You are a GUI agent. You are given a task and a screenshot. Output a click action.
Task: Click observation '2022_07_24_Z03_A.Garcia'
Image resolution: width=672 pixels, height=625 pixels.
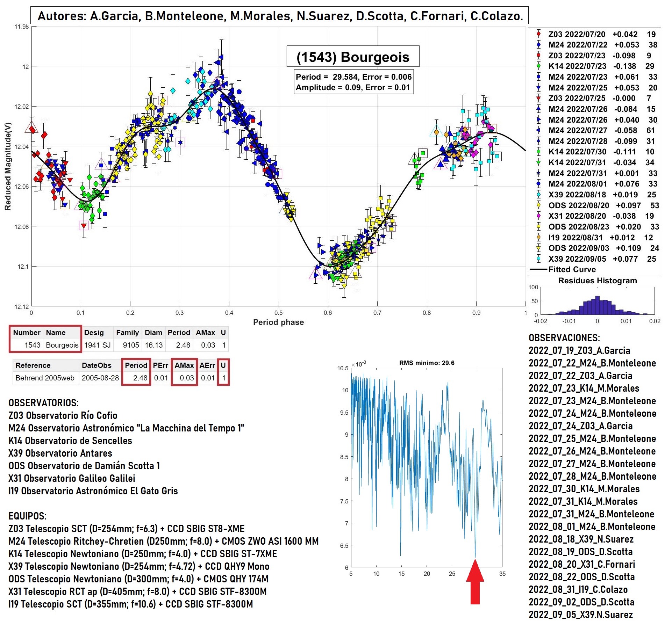[x=581, y=426]
